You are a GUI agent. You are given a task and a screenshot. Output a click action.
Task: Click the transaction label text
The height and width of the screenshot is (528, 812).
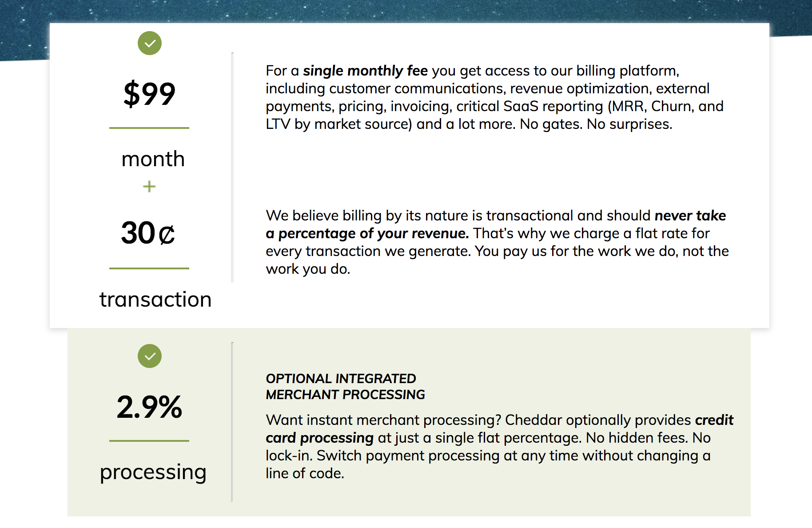tap(155, 300)
